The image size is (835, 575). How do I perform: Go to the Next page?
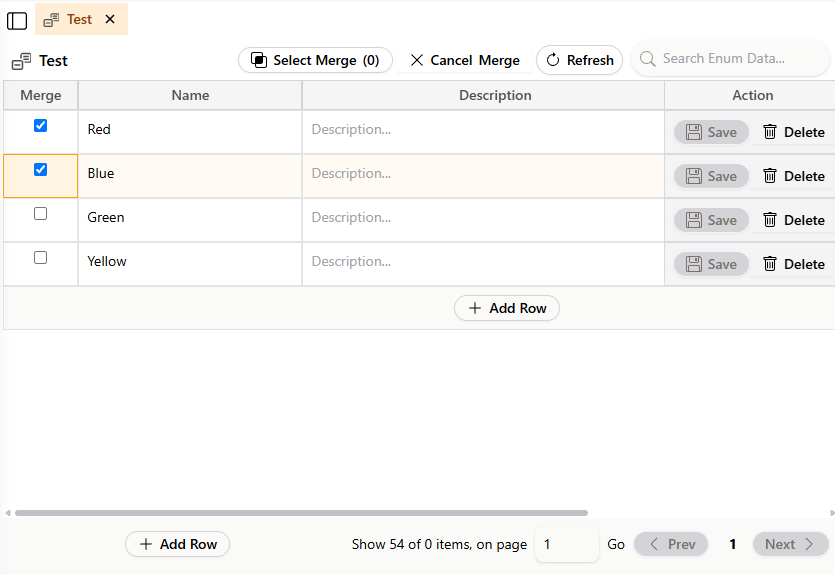[791, 544]
